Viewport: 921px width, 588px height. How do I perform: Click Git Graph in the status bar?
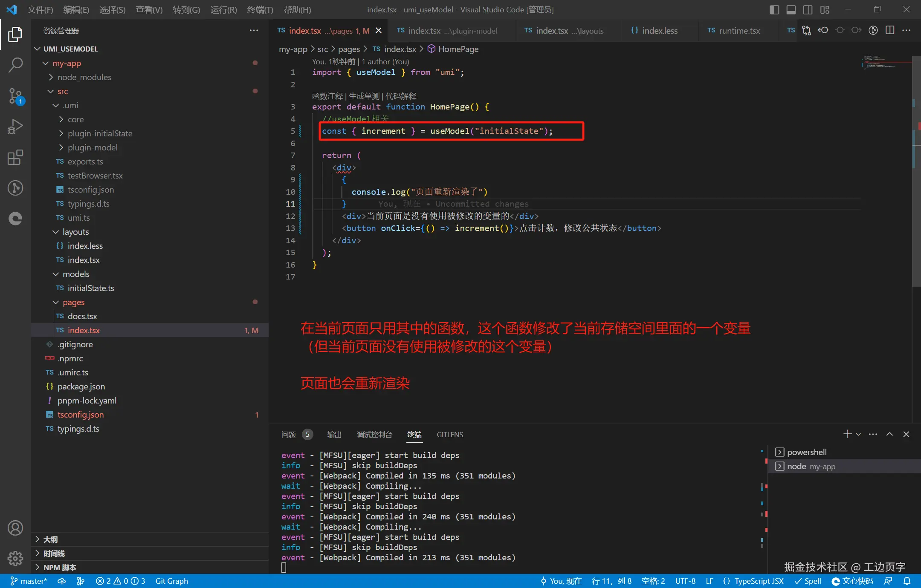click(171, 581)
